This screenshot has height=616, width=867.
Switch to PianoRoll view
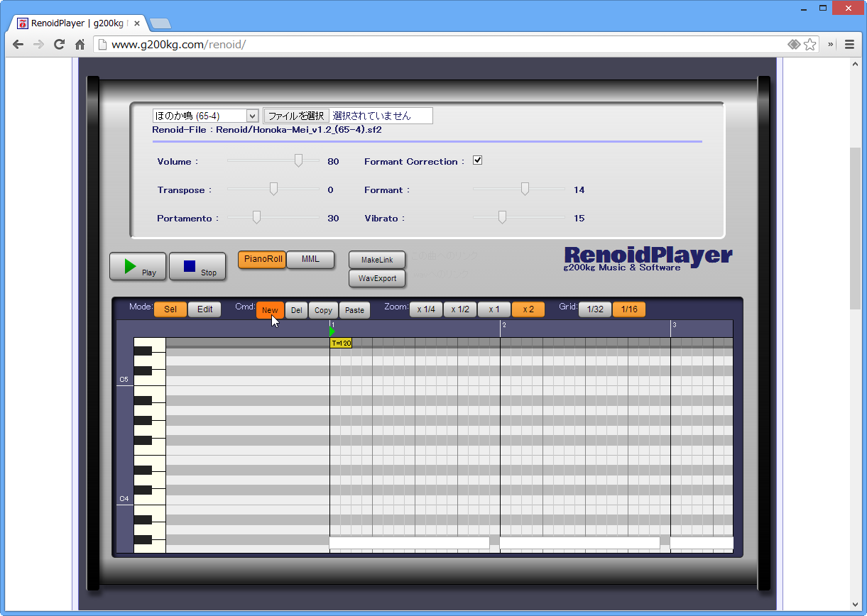[x=262, y=260]
